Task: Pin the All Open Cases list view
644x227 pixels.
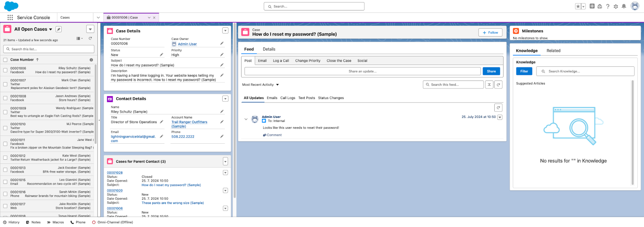Action: tap(59, 29)
